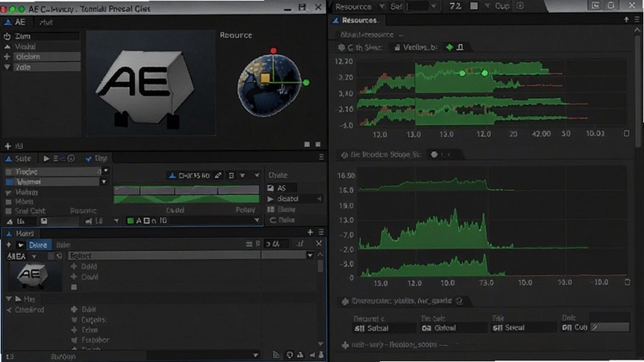This screenshot has height=362, width=644.
Task: Open the AIIEA dropdown arrow
Action: pyautogui.click(x=34, y=257)
